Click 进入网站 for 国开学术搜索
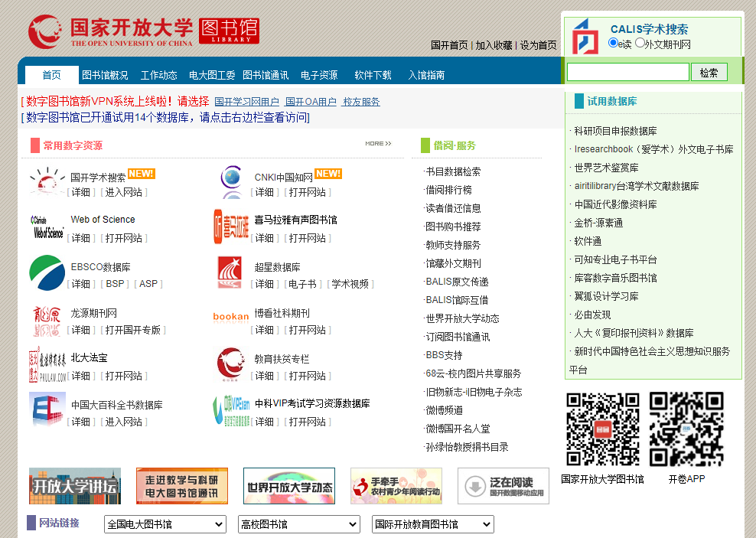The height and width of the screenshot is (538, 756). (x=123, y=192)
